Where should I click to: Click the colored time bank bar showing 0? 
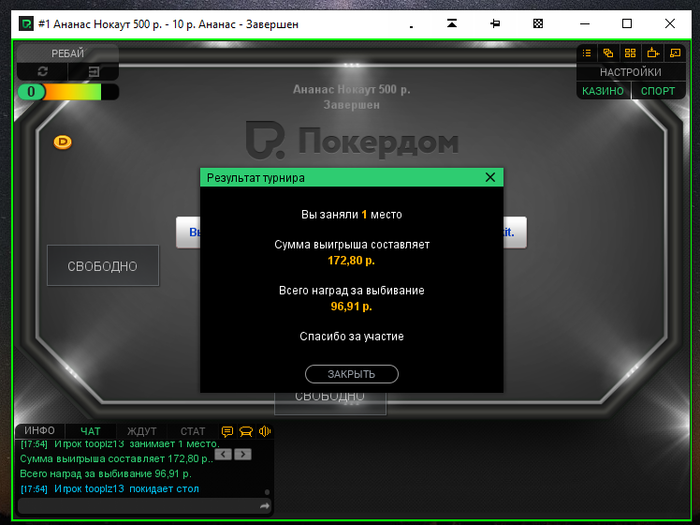[68, 92]
